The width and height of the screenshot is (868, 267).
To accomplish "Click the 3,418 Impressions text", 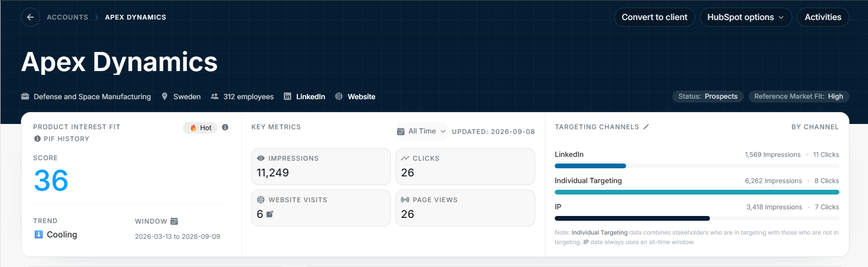I will tap(774, 207).
